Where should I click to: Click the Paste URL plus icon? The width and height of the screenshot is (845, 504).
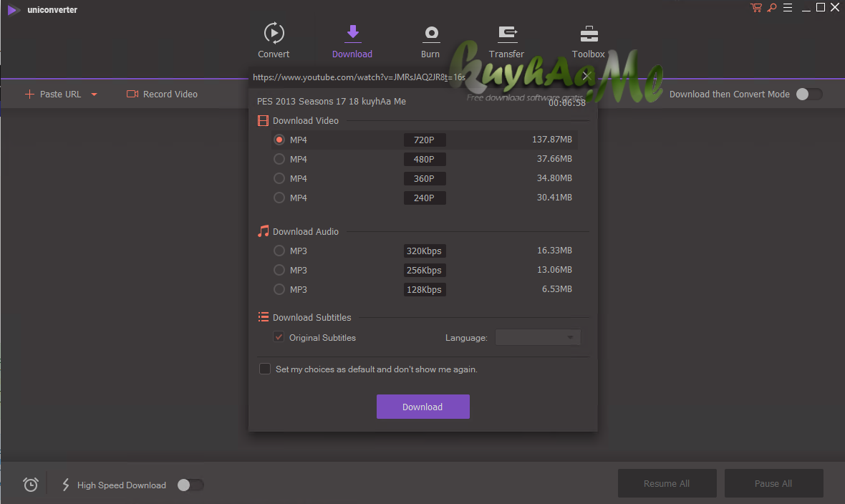click(29, 94)
